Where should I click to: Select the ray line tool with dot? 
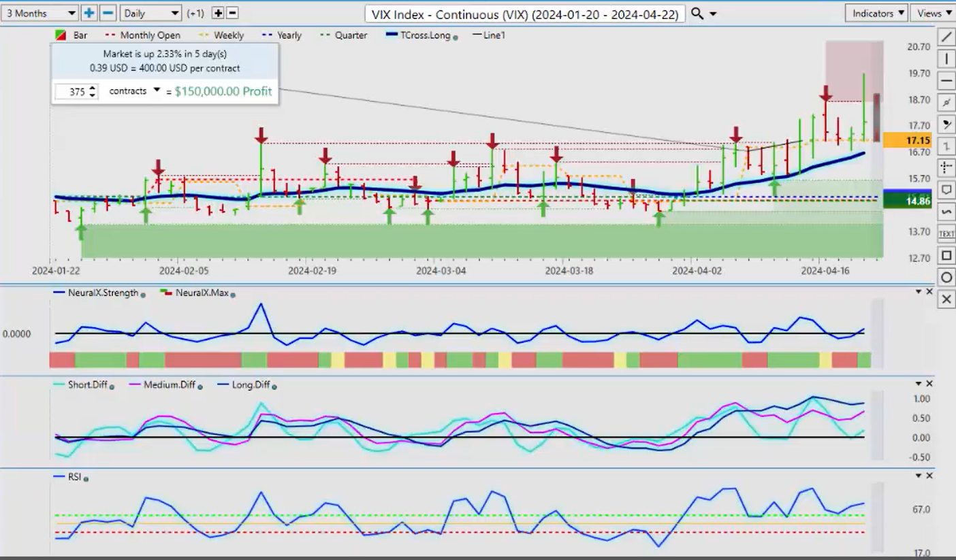click(946, 102)
